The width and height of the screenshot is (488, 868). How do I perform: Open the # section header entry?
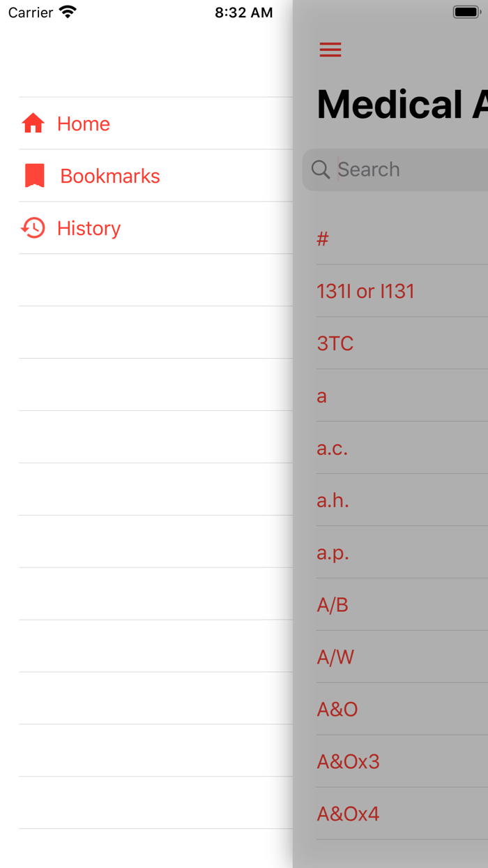click(x=321, y=239)
